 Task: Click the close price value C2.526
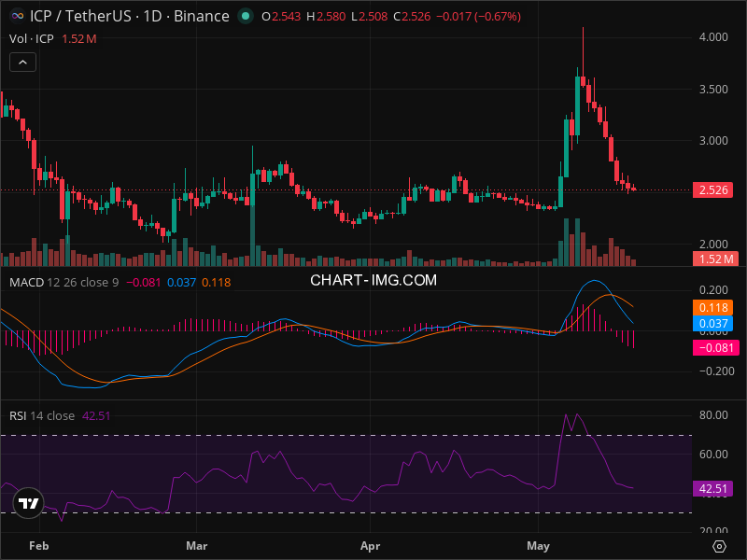pos(412,16)
